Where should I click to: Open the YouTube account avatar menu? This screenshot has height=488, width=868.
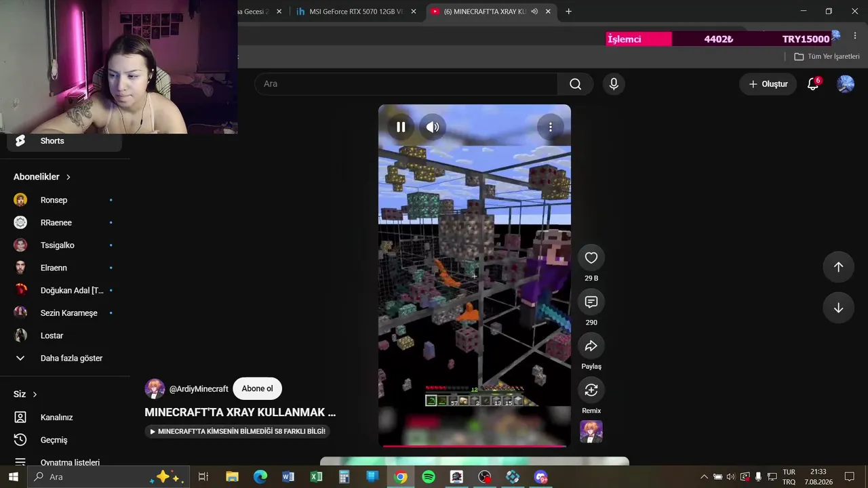coord(846,84)
